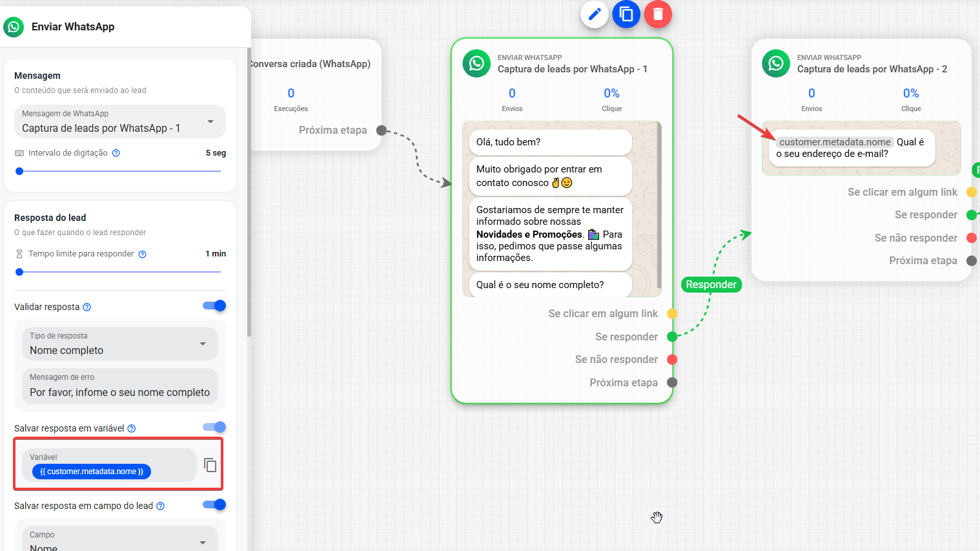This screenshot has width=980, height=551.
Task: Click the yellow link connector on node 2
Action: [972, 192]
